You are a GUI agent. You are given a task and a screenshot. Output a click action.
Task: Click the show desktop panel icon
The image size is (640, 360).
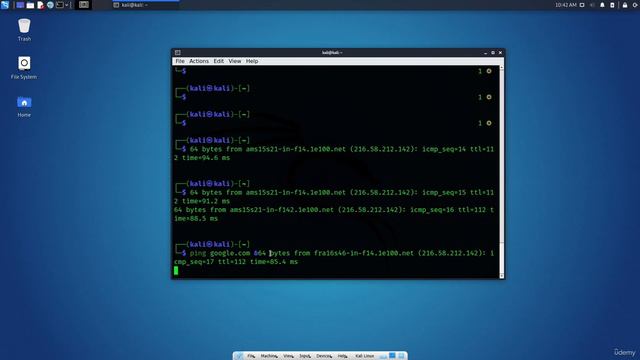pyautogui.click(x=20, y=5)
